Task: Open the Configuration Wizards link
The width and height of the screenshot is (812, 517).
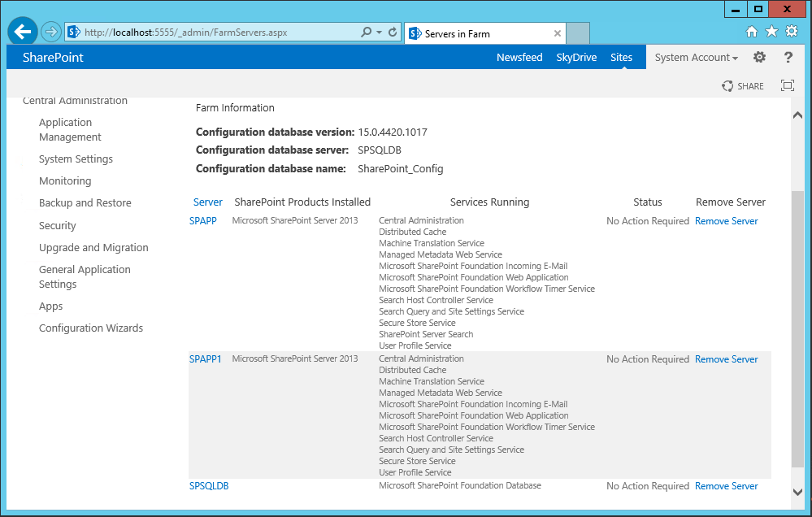Action: click(90, 328)
